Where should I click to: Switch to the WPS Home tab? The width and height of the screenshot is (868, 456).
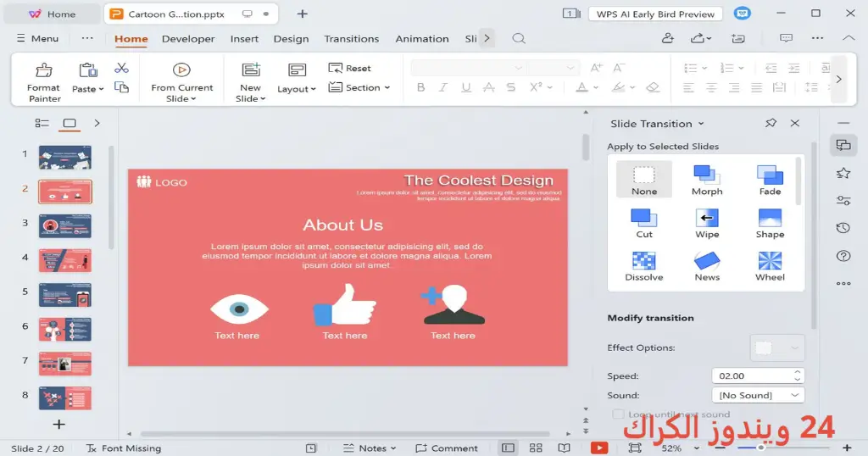tap(52, 14)
